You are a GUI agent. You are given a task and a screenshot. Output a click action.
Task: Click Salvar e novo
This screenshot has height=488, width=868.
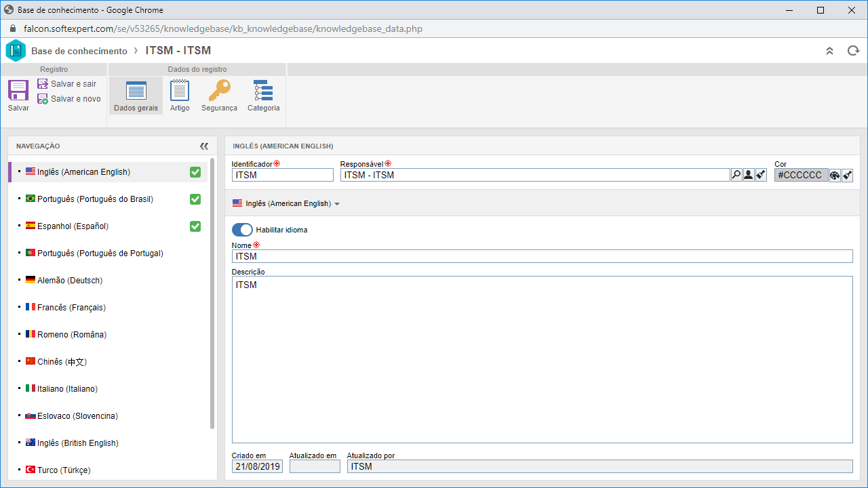[68, 99]
